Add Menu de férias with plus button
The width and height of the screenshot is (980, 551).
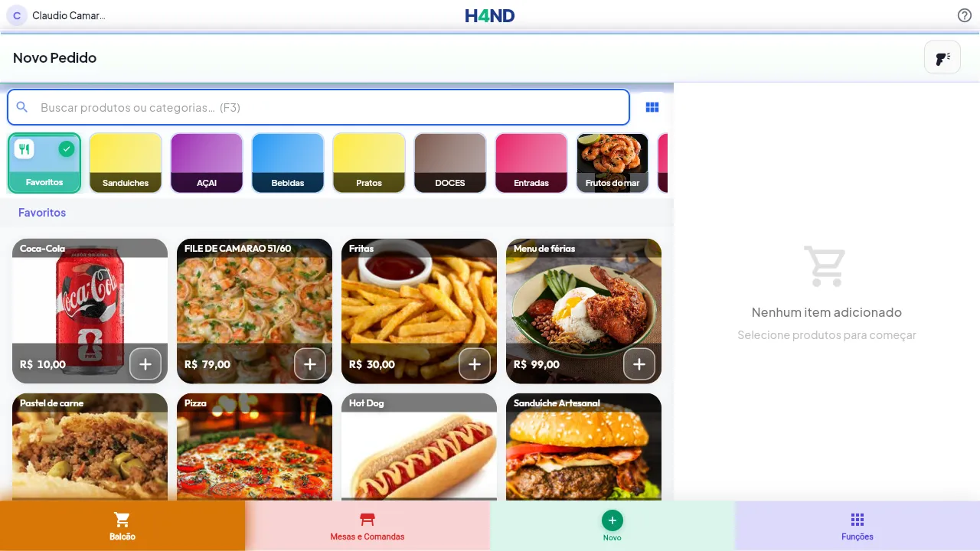pyautogui.click(x=639, y=364)
